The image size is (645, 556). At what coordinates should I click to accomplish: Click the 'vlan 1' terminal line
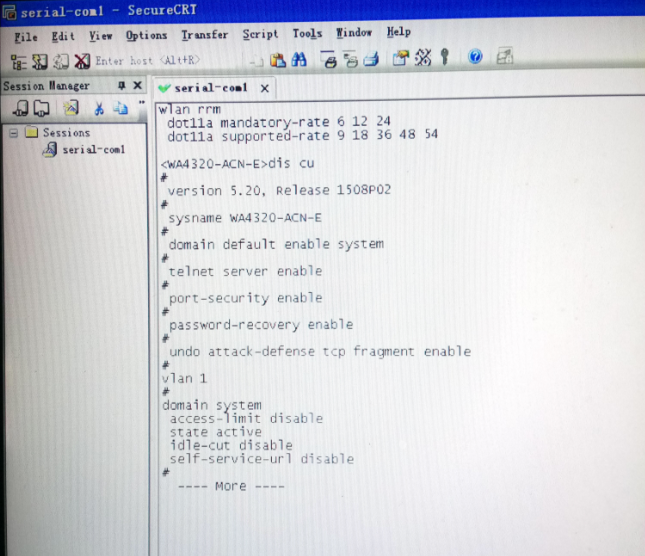tap(184, 378)
